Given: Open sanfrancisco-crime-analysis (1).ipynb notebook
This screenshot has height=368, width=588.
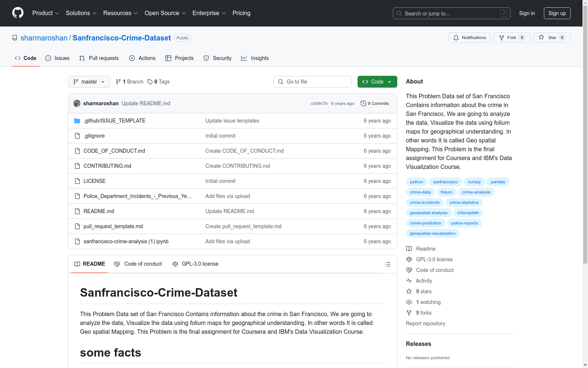Looking at the screenshot, I should click(x=126, y=241).
